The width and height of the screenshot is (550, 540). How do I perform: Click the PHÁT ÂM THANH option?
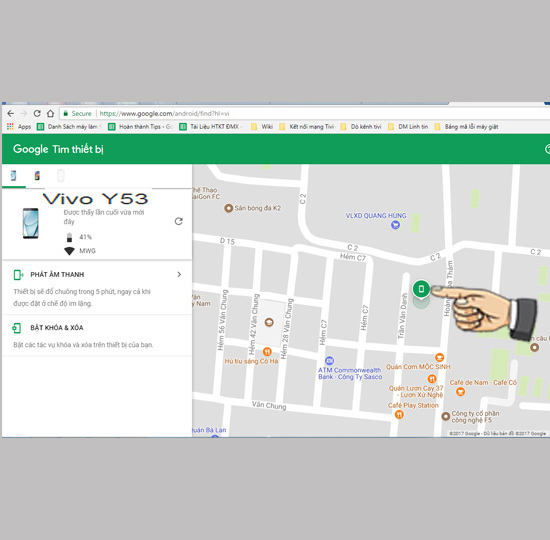97,288
